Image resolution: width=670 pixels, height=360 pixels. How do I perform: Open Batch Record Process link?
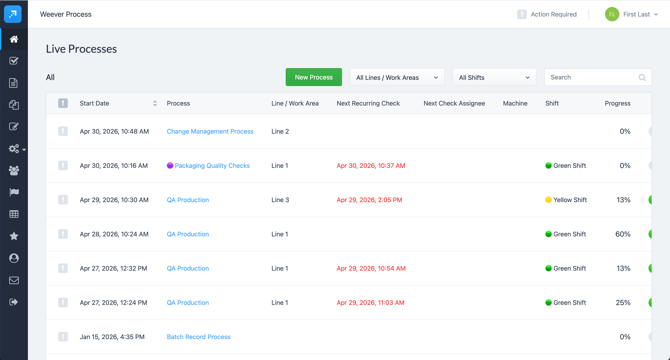[198, 337]
